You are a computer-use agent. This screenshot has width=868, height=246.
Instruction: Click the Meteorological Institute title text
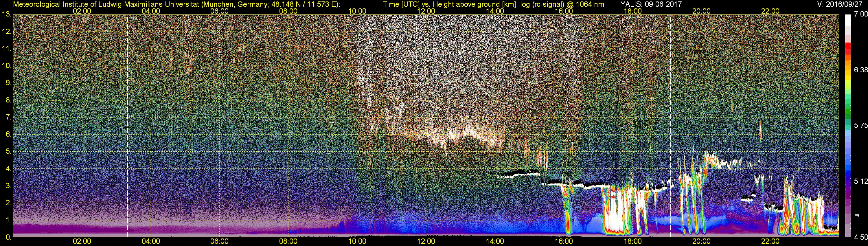(x=176, y=4)
